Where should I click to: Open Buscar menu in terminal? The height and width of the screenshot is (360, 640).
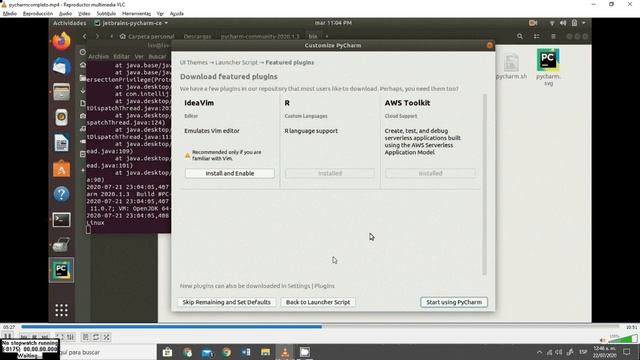[x=157, y=56]
